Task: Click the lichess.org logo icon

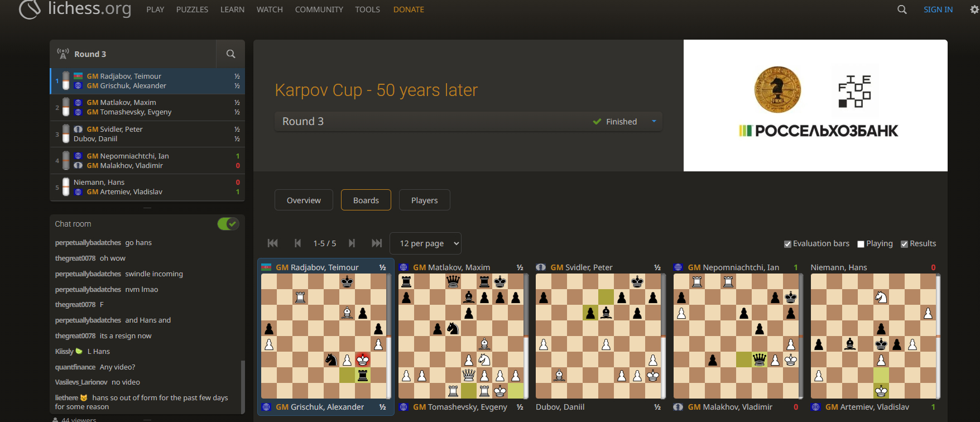Action: 30,9
